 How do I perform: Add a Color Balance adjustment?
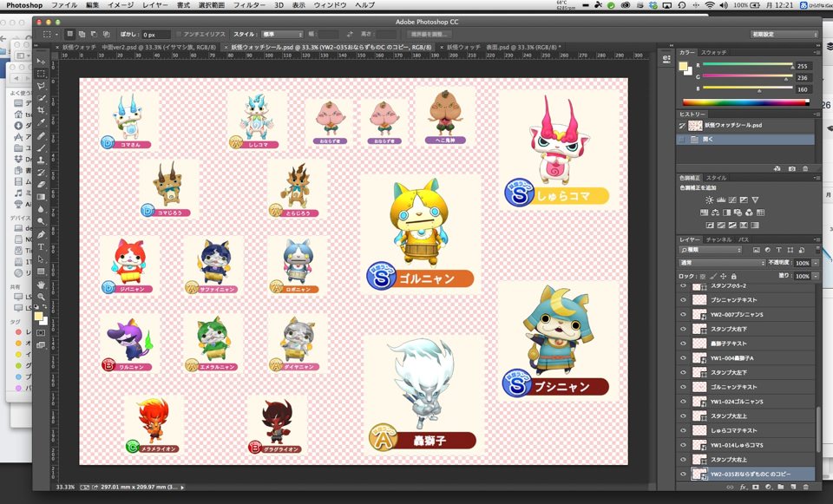tap(715, 213)
